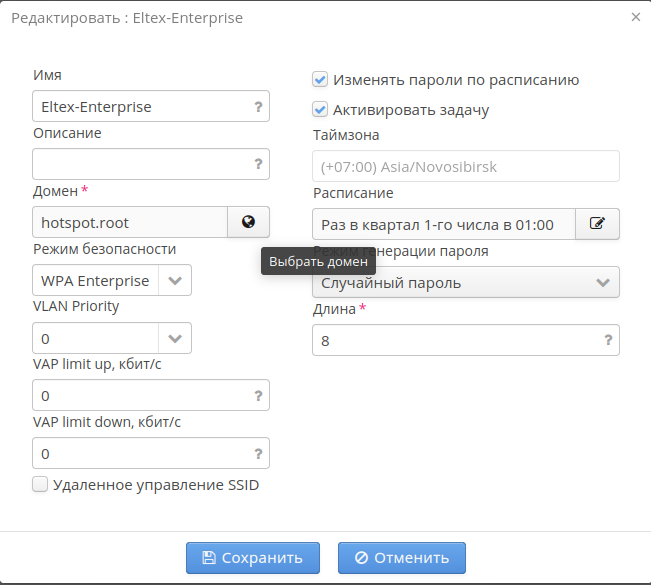Expand the 'Случайный пароль' generation mode dropdown
Screen dimensions: 651x585
pos(602,282)
